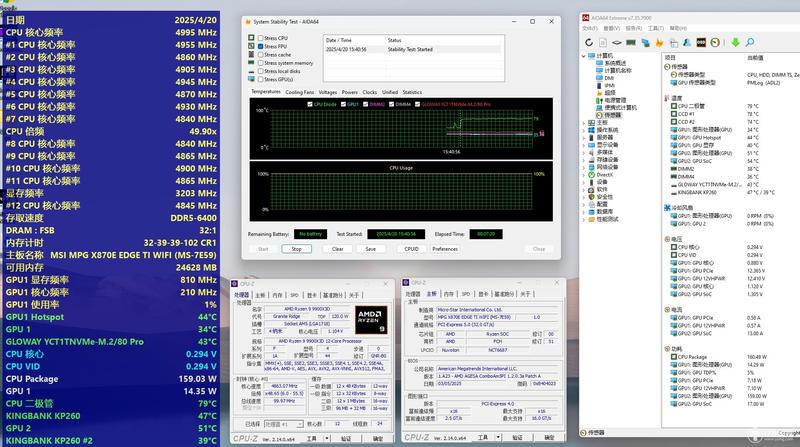Click the CPU-Z icon in right CPU-Z title bar
This screenshot has height=447, width=800.
tap(406, 282)
